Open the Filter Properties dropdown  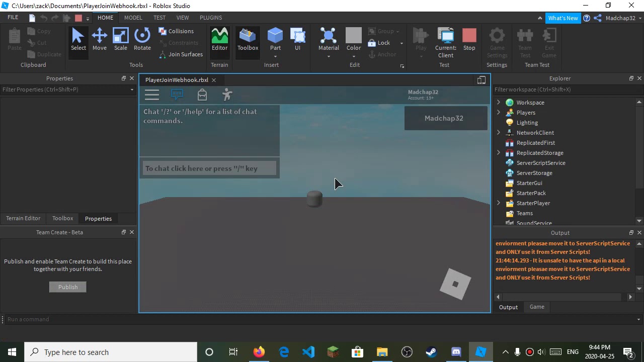tap(132, 89)
